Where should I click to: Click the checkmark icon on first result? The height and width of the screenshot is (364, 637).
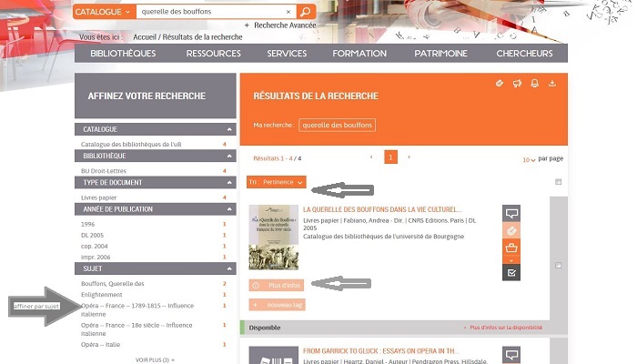pyautogui.click(x=511, y=271)
